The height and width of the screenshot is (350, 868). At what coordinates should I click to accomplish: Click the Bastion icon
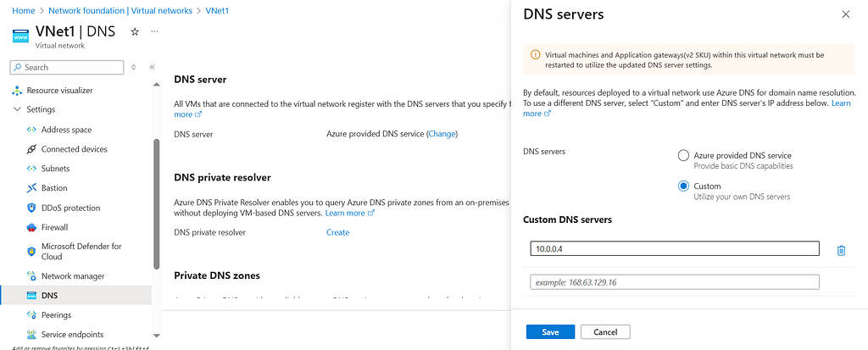coord(31,188)
